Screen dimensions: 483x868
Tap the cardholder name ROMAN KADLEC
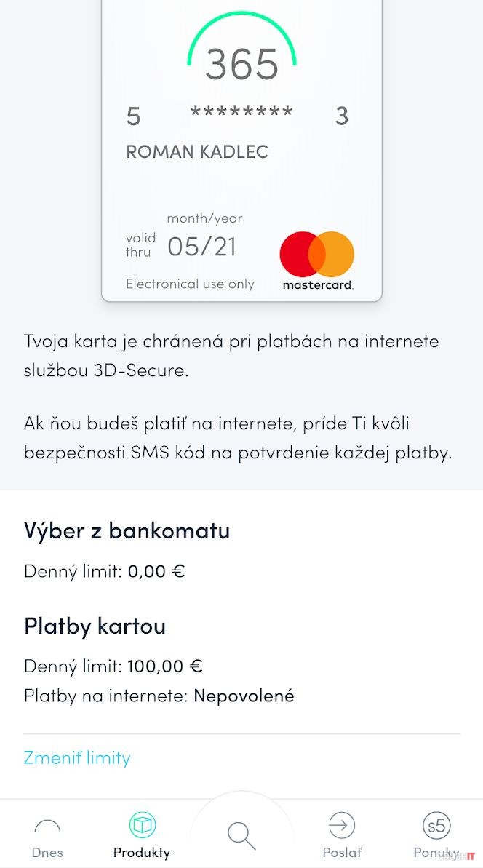197,151
